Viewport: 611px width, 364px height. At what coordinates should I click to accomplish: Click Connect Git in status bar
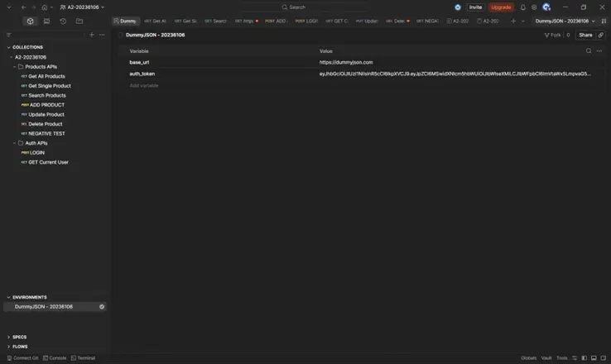tap(22, 357)
